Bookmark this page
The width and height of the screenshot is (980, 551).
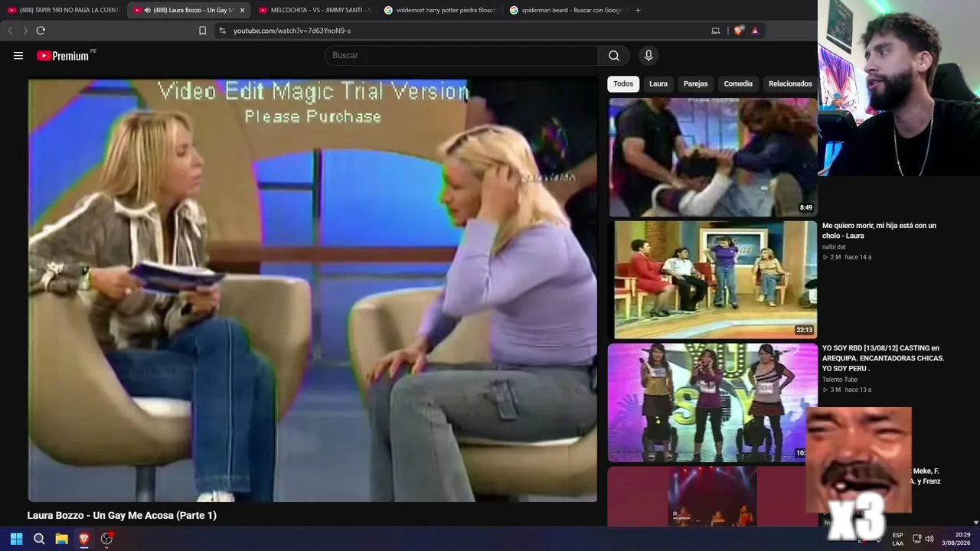202,31
